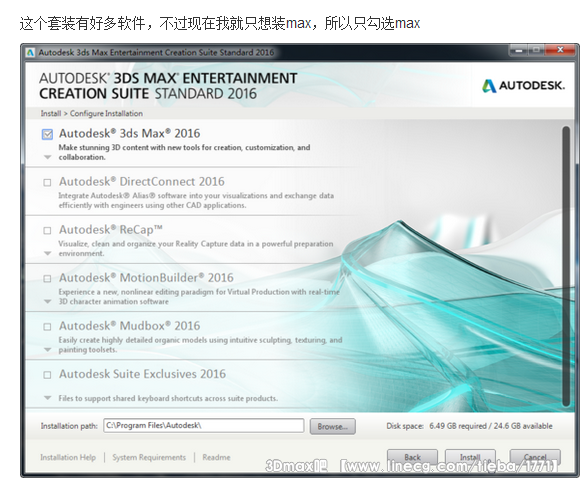Open the Installation Help link
587x483 pixels.
pos(68,457)
